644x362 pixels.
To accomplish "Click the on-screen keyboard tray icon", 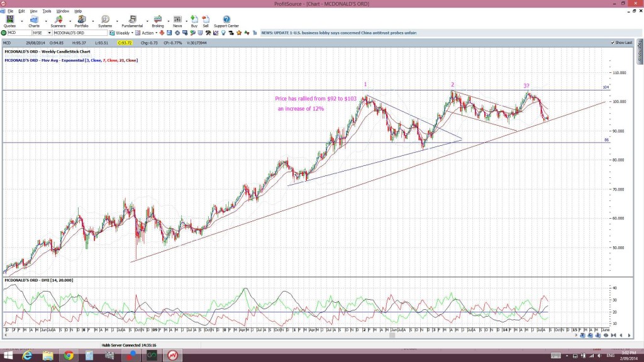I will pos(556,356).
